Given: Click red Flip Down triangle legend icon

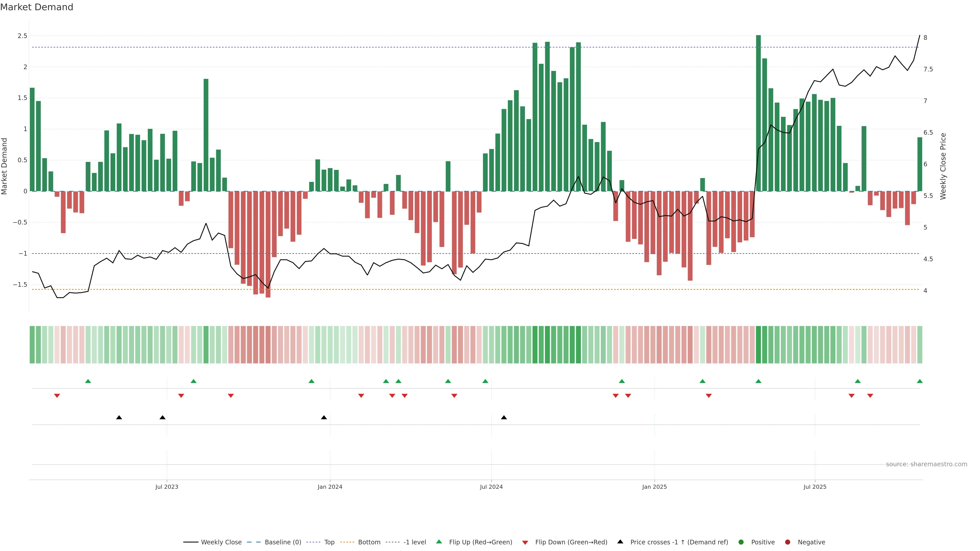Looking at the screenshot, I should coord(525,542).
